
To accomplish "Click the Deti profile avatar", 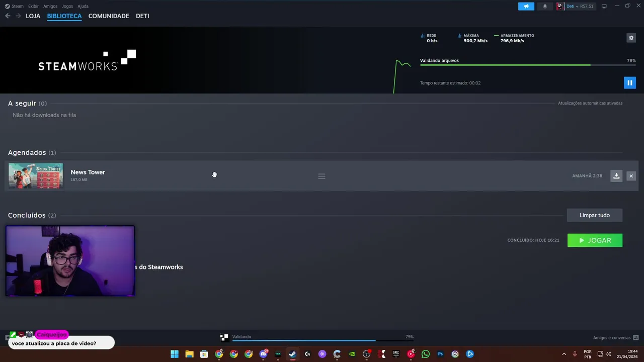I will point(560,6).
